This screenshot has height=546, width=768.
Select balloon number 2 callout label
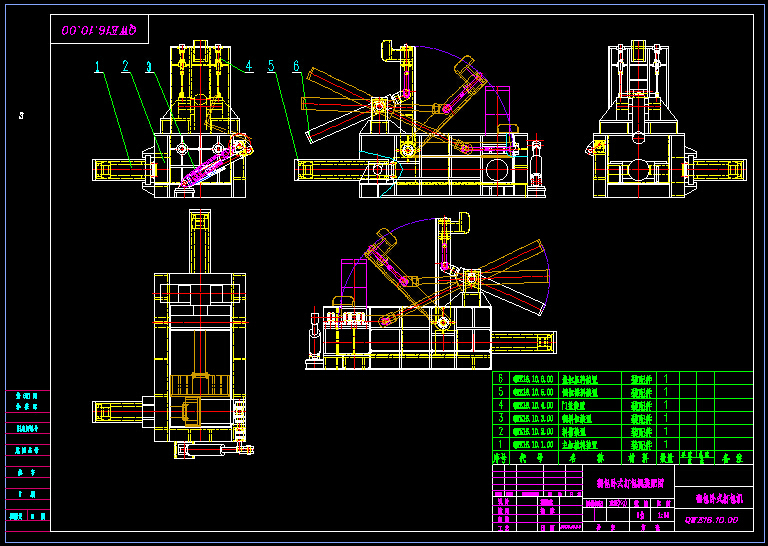coord(125,66)
